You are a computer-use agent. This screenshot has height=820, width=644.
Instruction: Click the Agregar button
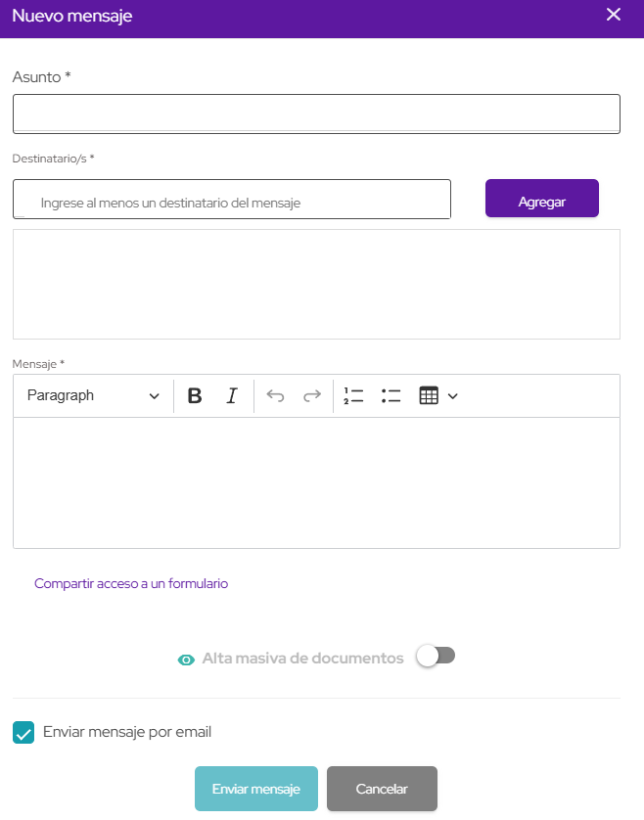pos(541,202)
